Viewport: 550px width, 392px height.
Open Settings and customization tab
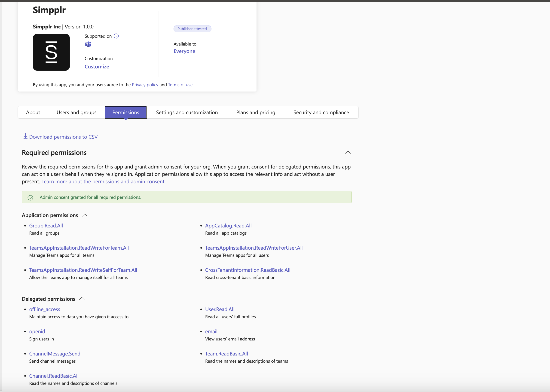pos(187,112)
